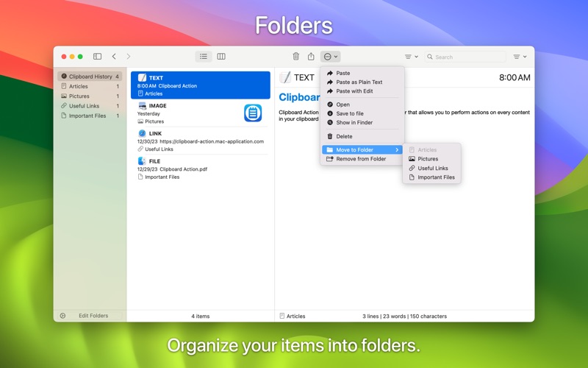Click the Safari compass icon on LINK
The height and width of the screenshot is (368, 588).
tap(142, 133)
